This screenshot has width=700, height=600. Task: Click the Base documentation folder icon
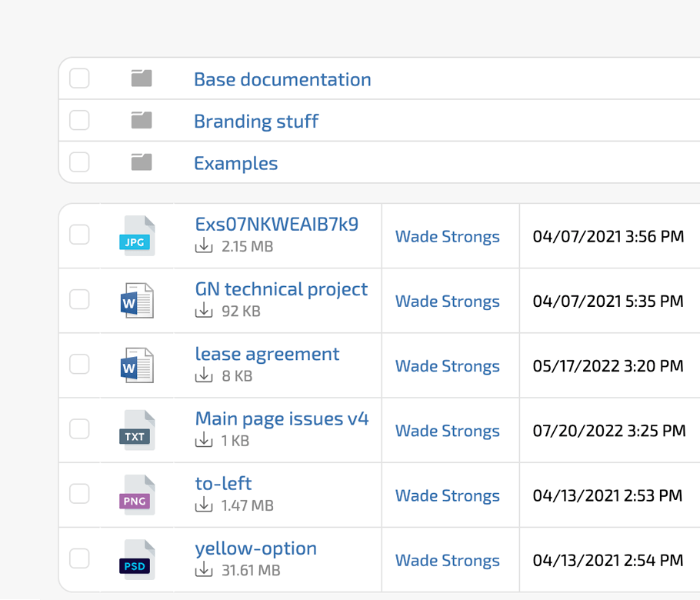pyautogui.click(x=142, y=78)
